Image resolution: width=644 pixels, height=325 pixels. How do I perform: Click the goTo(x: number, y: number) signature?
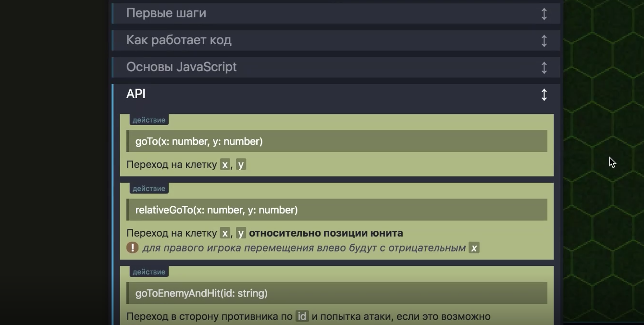point(199,141)
